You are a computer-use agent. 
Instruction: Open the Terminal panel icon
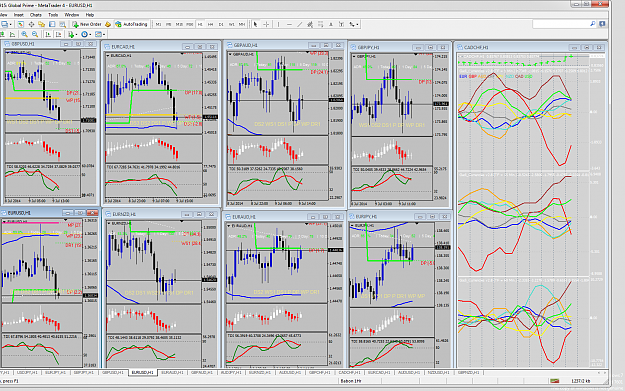pos(52,24)
